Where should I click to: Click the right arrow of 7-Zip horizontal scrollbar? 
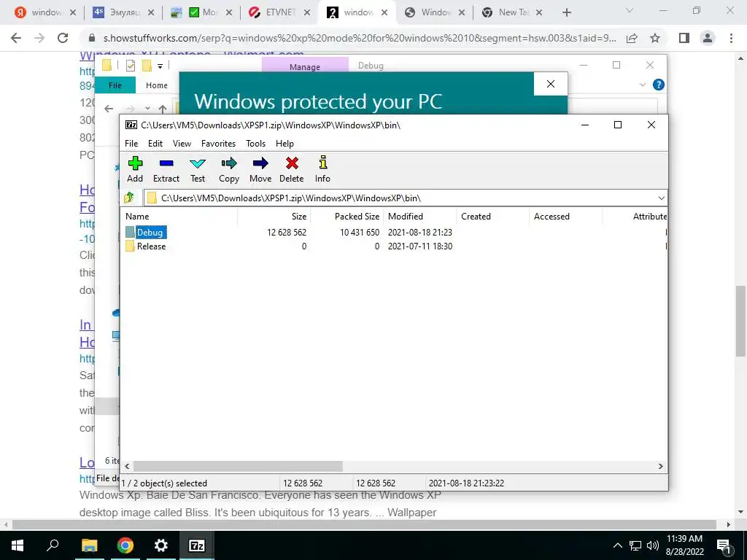661,466
